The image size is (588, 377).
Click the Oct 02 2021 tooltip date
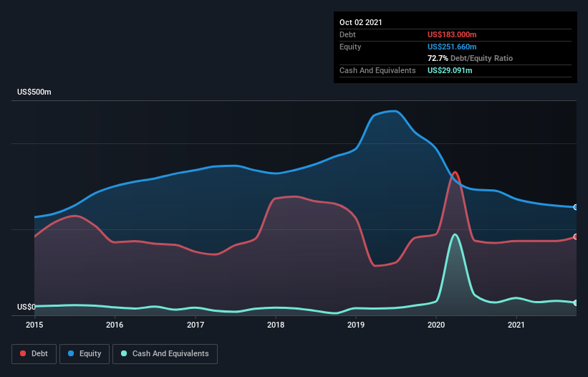(x=361, y=22)
